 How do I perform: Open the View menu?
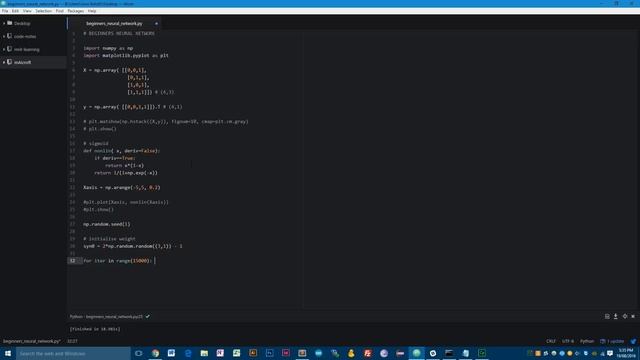click(27, 11)
